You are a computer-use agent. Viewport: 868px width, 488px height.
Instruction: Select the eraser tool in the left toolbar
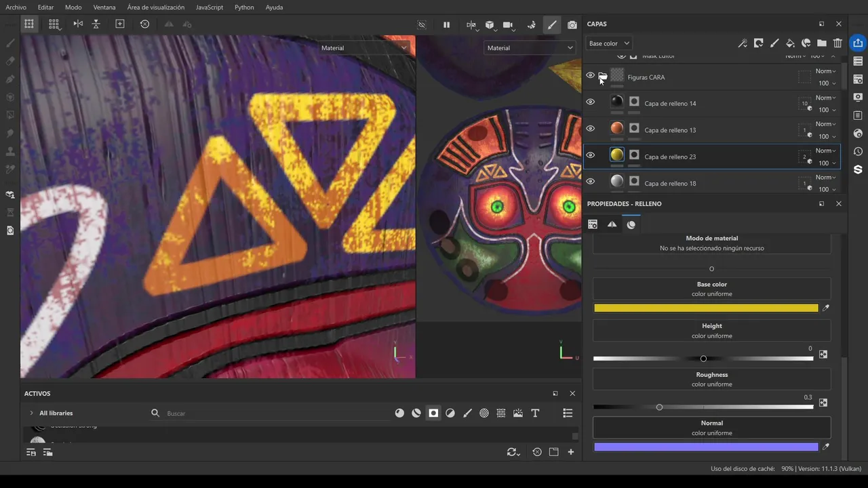coord(10,61)
